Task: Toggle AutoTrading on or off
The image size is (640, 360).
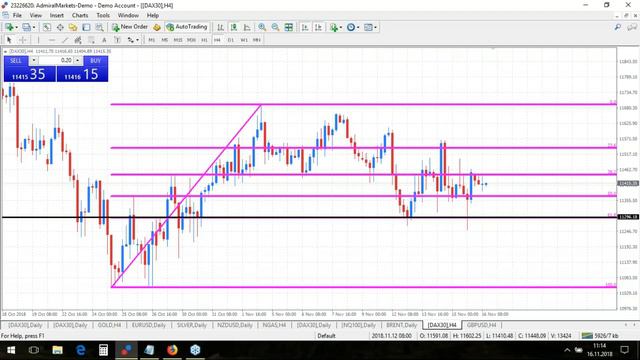Action: click(187, 27)
